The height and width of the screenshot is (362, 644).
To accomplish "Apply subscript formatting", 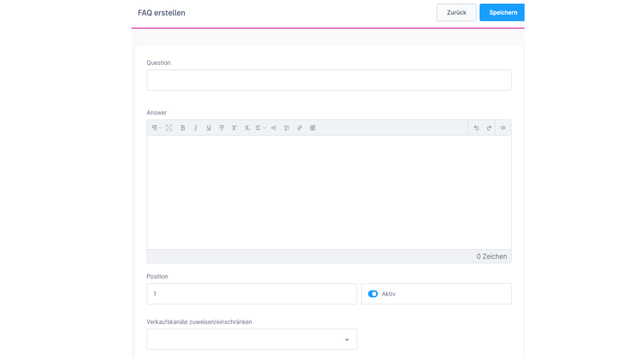I will (x=248, y=128).
